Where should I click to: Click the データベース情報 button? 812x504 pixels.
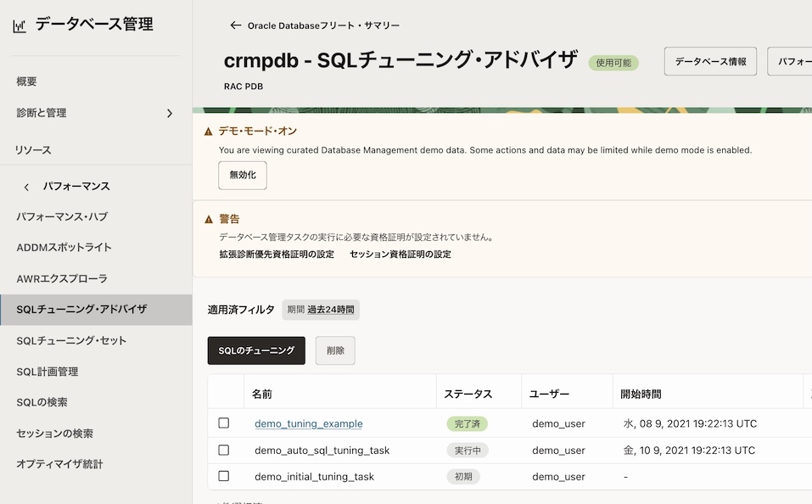click(710, 61)
